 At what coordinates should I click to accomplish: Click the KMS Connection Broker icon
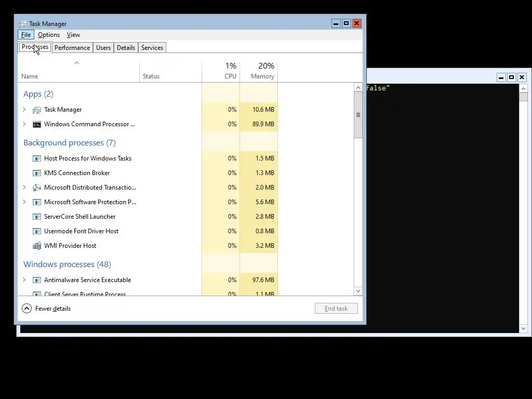tap(37, 173)
